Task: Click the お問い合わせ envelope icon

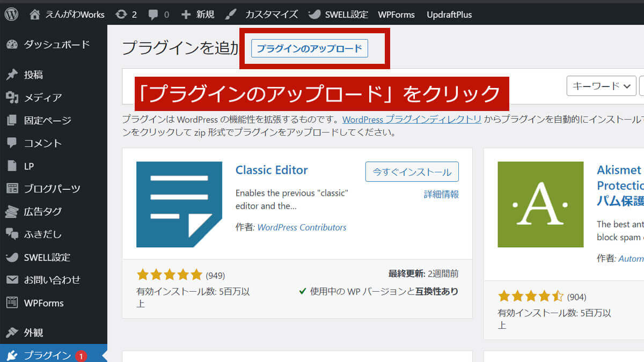Action: coord(12,280)
